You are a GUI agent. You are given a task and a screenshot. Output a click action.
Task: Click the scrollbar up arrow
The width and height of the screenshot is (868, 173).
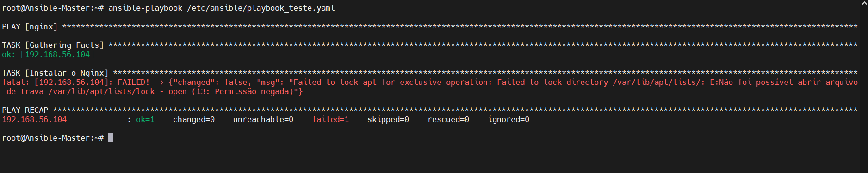(864, 3)
